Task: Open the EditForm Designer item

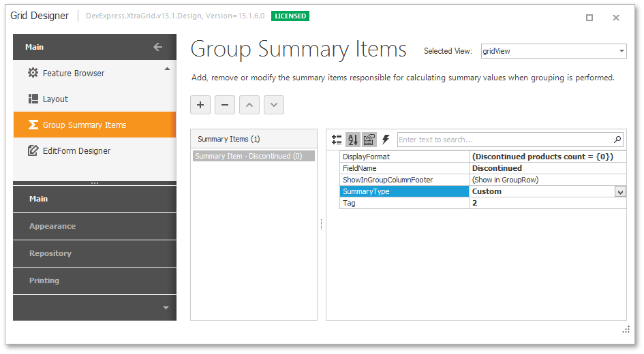Action: 76,151
